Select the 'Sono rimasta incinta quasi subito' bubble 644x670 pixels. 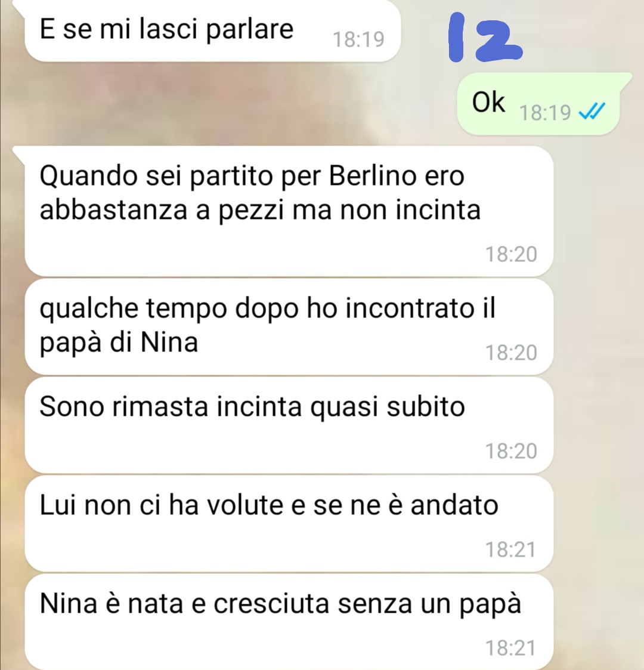289,425
